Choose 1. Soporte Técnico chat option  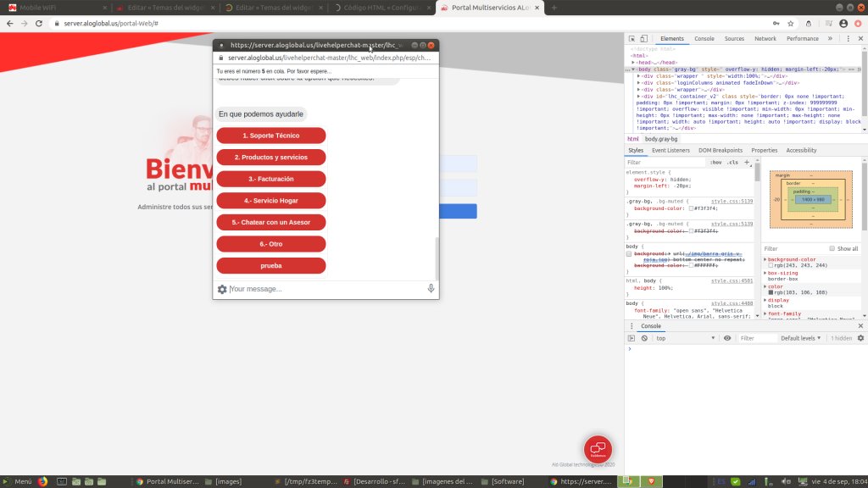tap(271, 136)
